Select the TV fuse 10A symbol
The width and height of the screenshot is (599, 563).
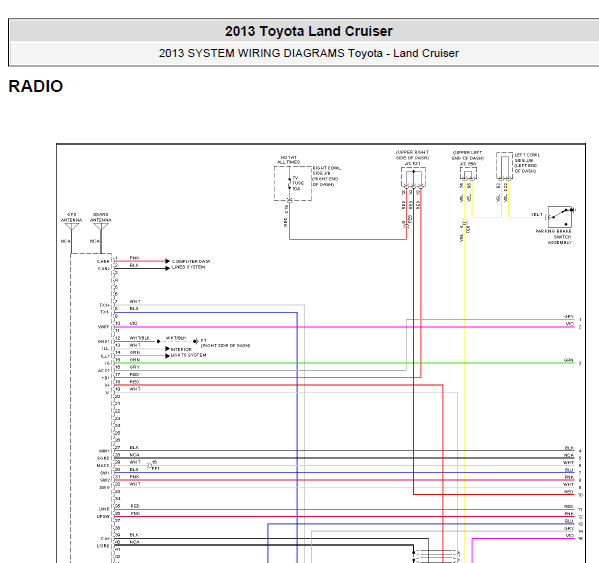pyautogui.click(x=290, y=184)
